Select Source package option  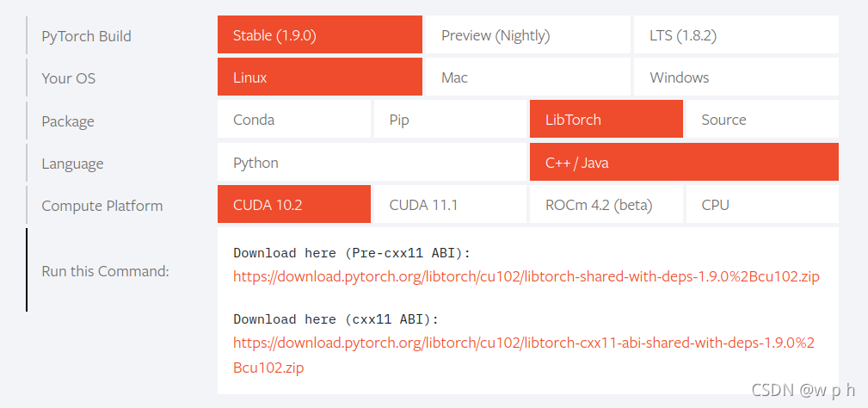762,119
